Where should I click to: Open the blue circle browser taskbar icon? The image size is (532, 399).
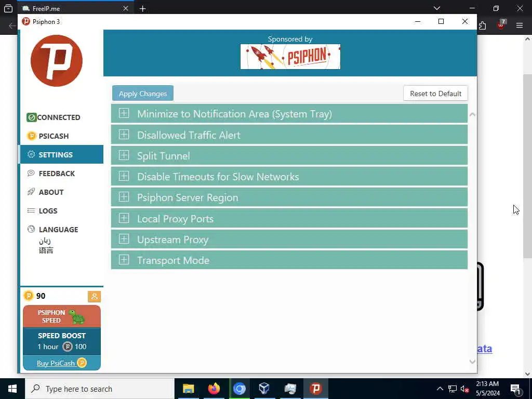coord(239,389)
